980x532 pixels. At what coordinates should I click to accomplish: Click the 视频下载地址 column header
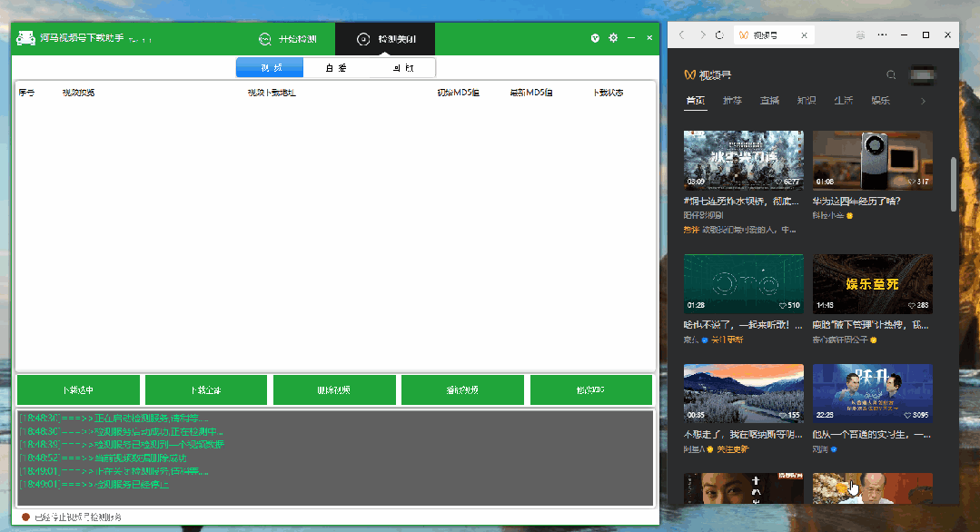point(272,93)
